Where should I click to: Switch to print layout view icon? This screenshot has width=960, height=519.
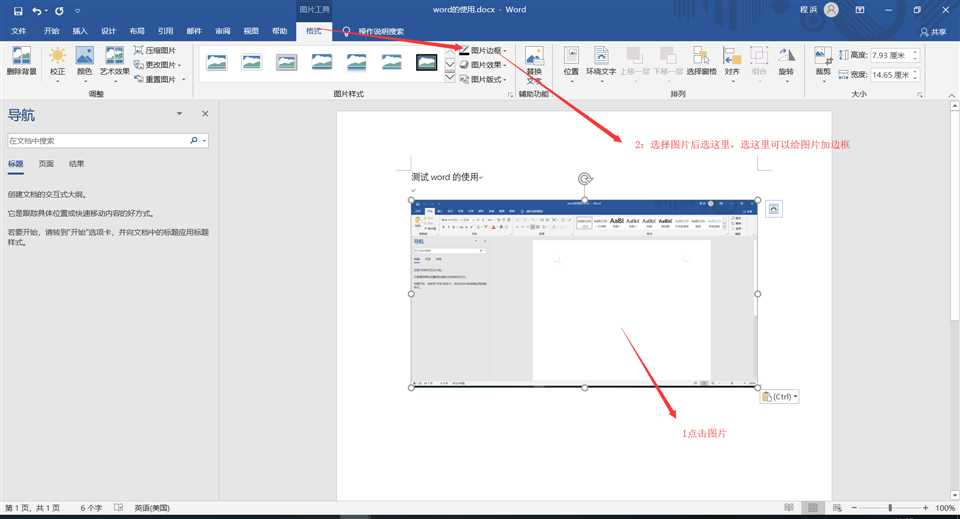point(813,508)
